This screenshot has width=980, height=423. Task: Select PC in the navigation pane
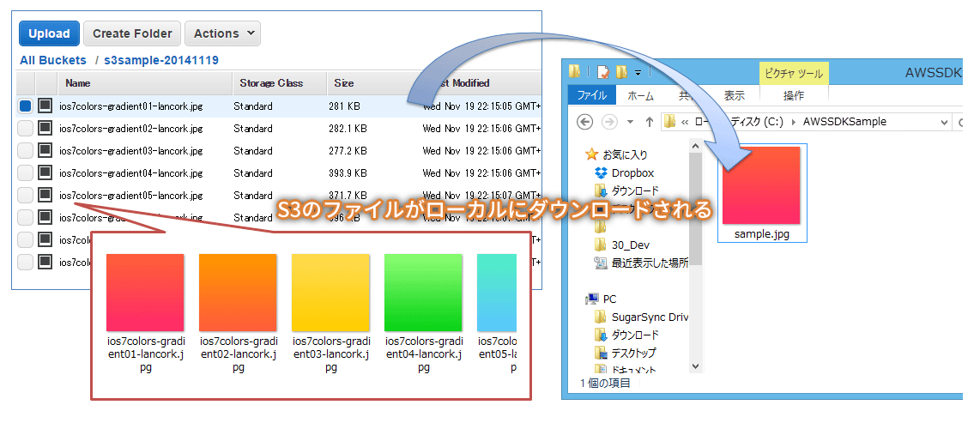click(609, 299)
